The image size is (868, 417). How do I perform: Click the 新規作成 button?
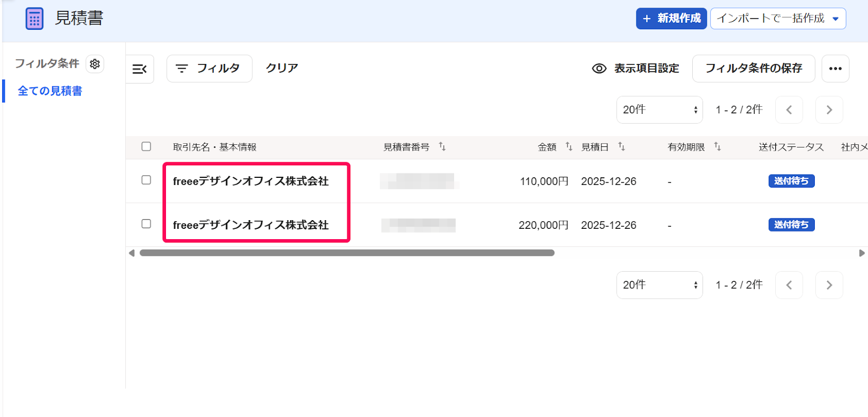point(671,18)
